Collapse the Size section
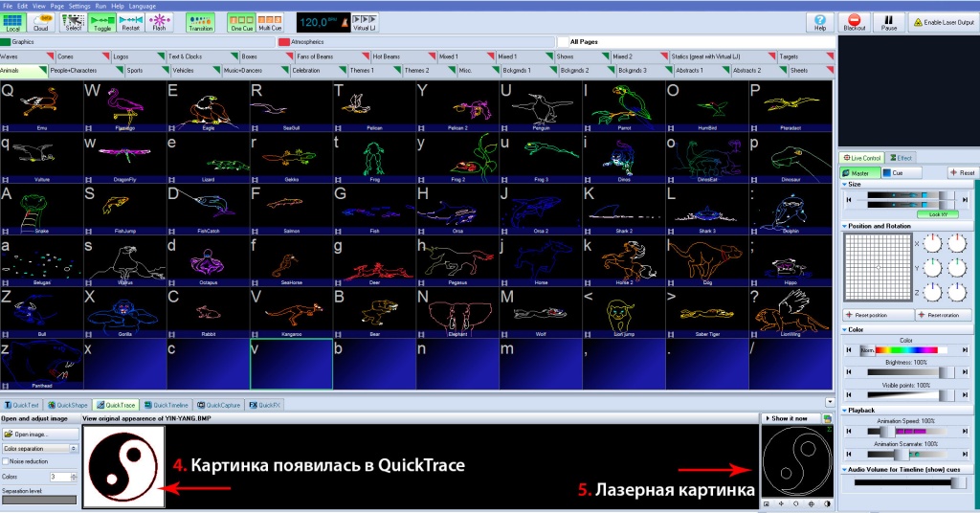 [845, 185]
